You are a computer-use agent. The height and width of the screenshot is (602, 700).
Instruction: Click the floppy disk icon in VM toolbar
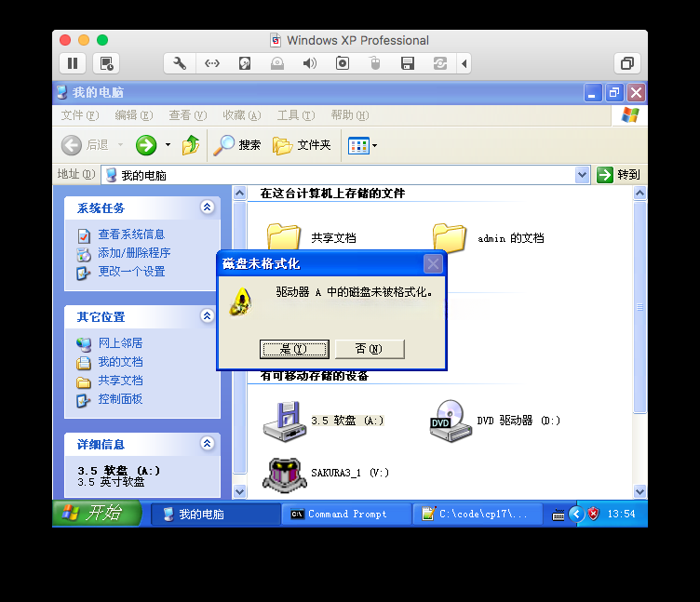(x=408, y=63)
